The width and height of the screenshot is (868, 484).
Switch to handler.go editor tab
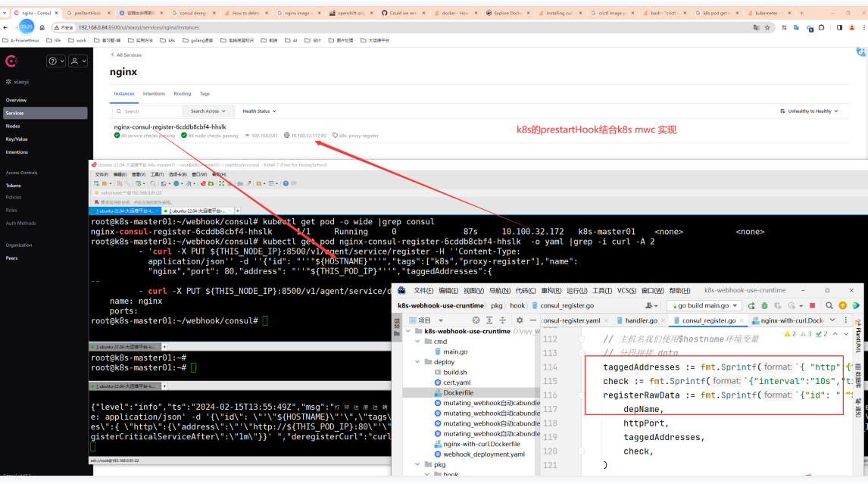point(641,320)
